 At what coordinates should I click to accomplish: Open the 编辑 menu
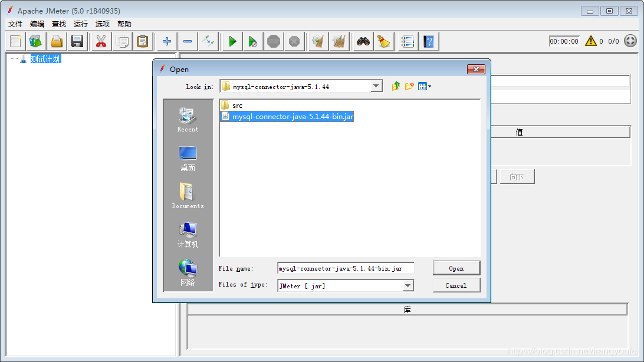click(37, 24)
